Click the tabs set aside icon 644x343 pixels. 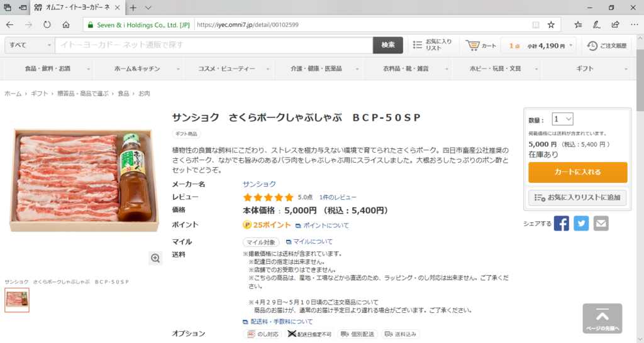pyautogui.click(x=8, y=8)
